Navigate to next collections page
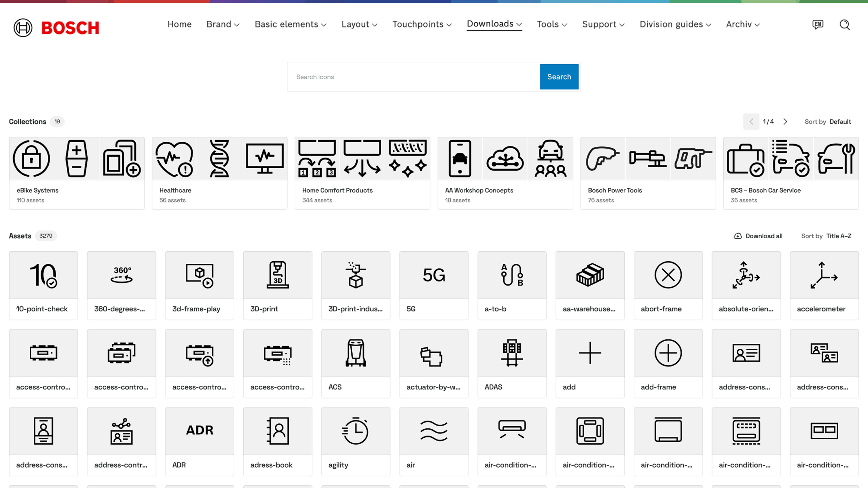This screenshot has height=488, width=868. [x=786, y=122]
